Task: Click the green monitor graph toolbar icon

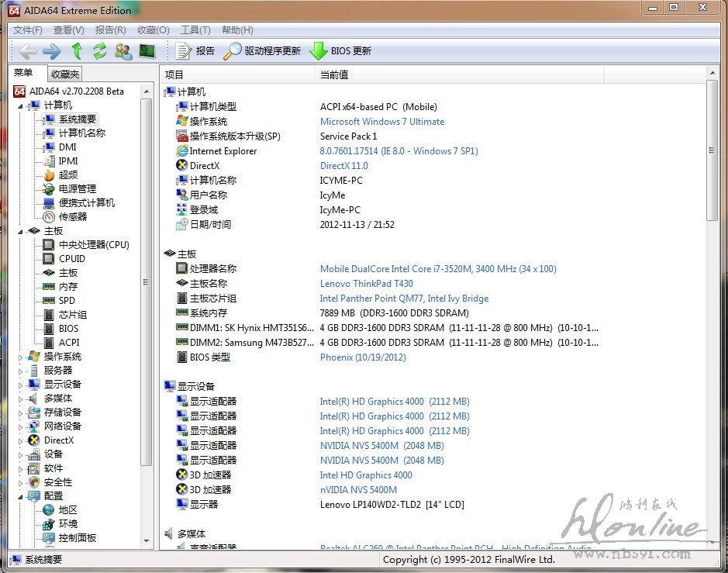Action: pos(147,51)
